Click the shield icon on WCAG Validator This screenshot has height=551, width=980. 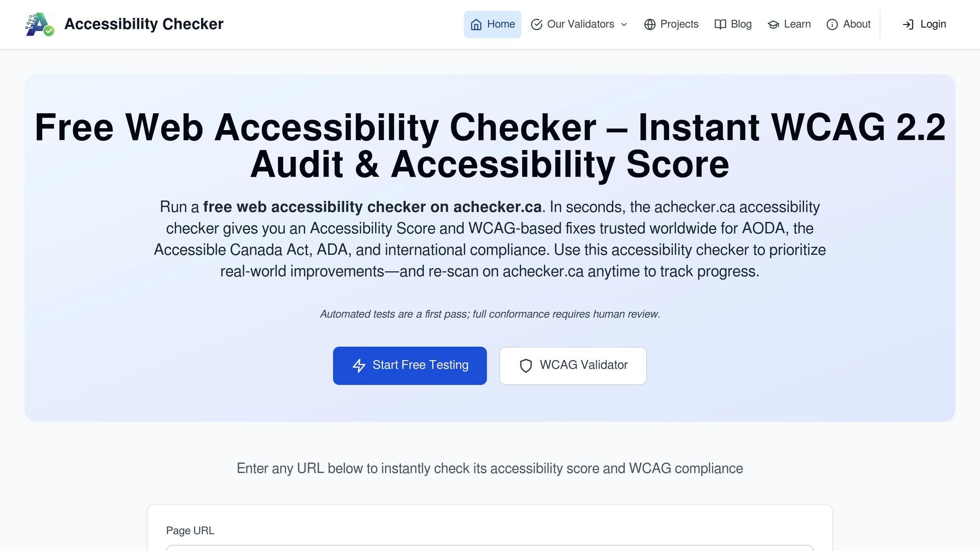(x=526, y=365)
